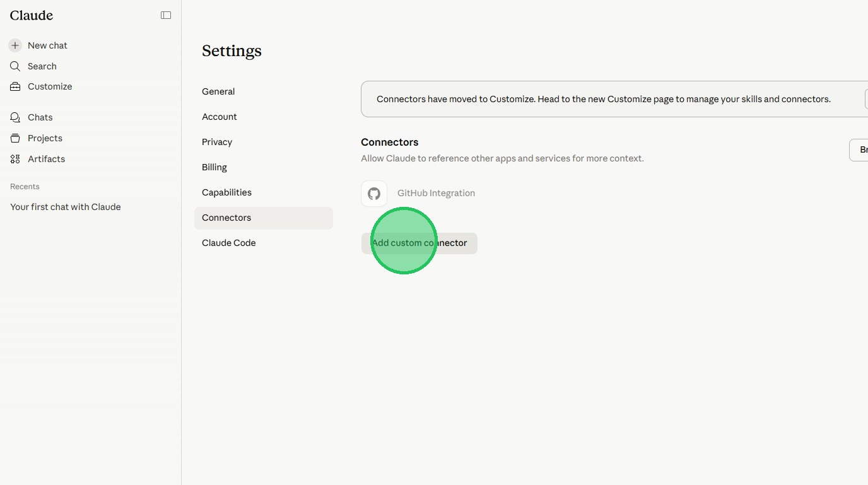Click the Search magnifier icon
868x485 pixels.
coord(15,66)
